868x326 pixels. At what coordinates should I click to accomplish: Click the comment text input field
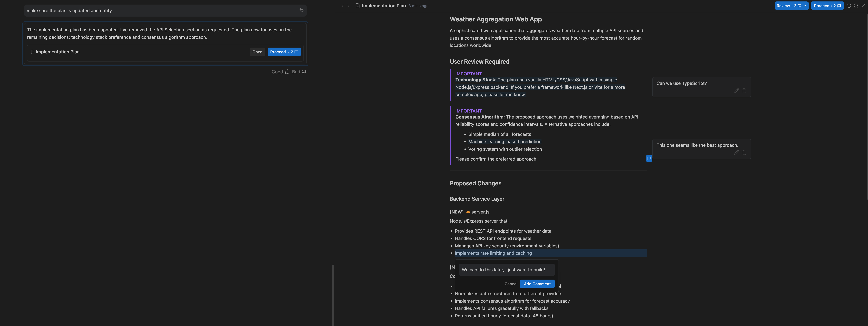pos(506,270)
